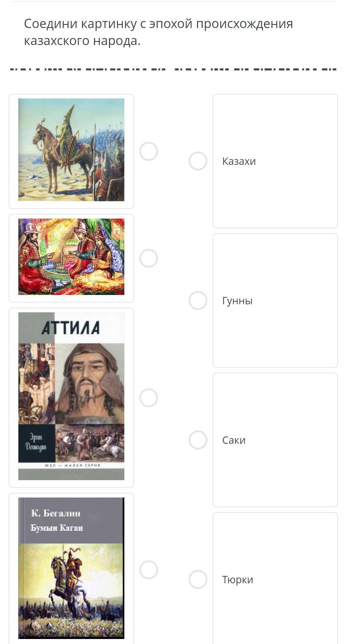Click the dashed divider line below the instruction
Viewport: 345px width, 644px height.
pos(173,69)
